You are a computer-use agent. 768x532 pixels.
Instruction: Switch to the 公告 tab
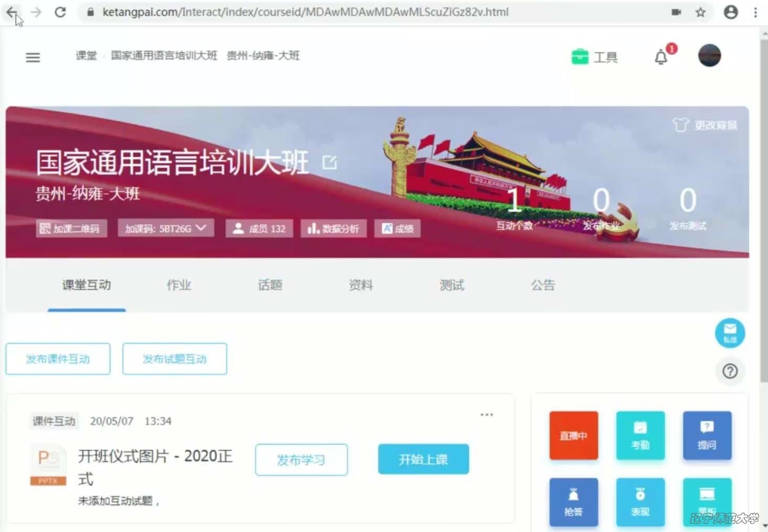tap(543, 285)
